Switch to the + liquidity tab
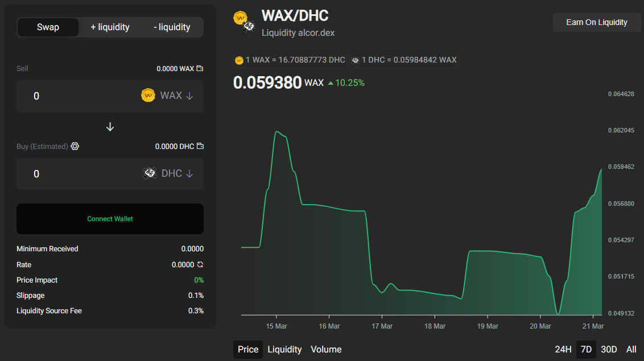The image size is (644, 361). (110, 27)
